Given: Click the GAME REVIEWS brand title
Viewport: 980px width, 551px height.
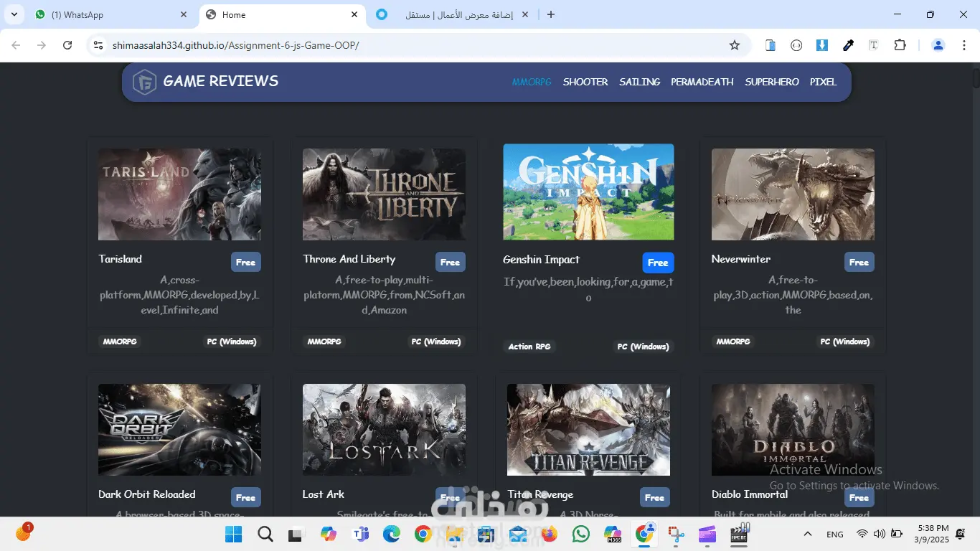Looking at the screenshot, I should 221,81.
